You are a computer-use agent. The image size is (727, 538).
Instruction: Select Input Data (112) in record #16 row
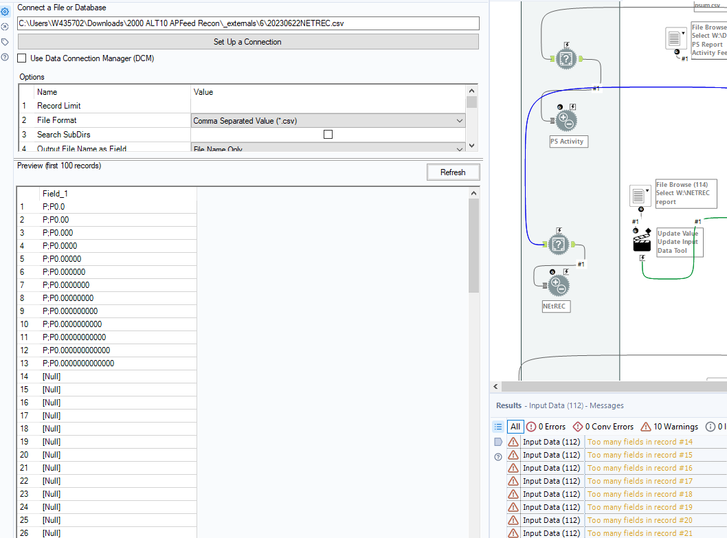[551, 468]
